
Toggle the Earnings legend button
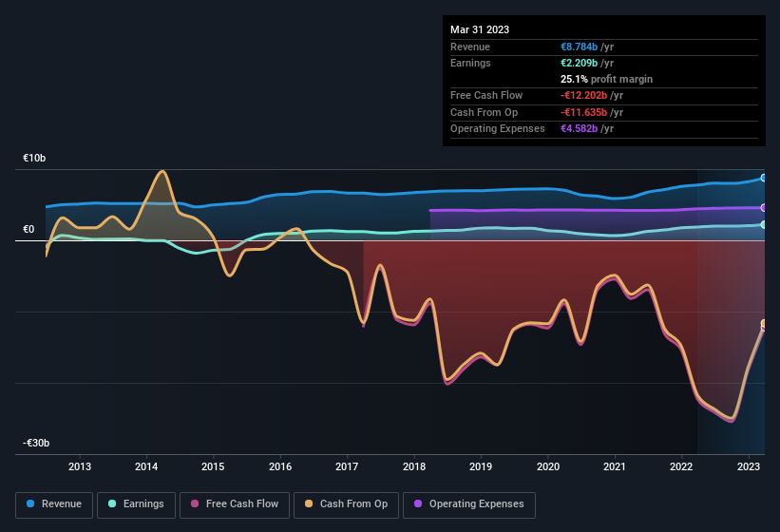(137, 503)
